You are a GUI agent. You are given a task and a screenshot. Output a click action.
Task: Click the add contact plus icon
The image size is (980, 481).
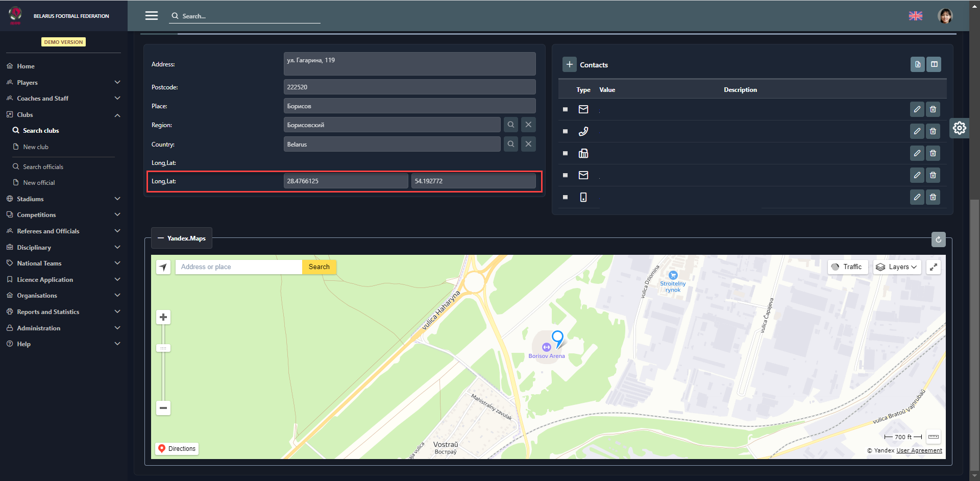pyautogui.click(x=570, y=65)
